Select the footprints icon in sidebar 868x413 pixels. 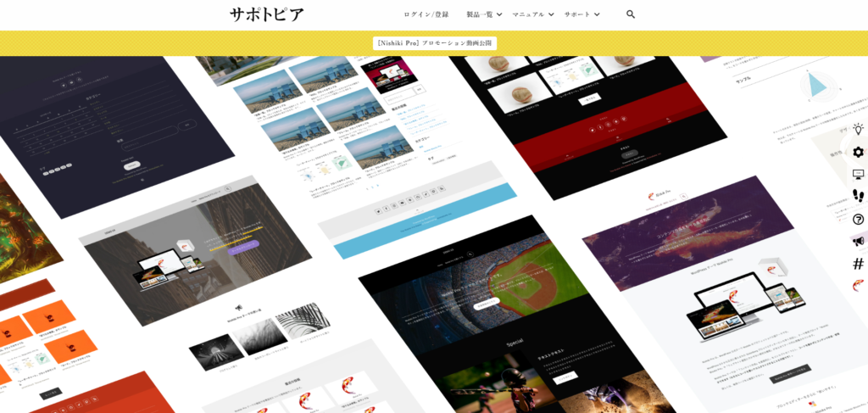pos(858,197)
